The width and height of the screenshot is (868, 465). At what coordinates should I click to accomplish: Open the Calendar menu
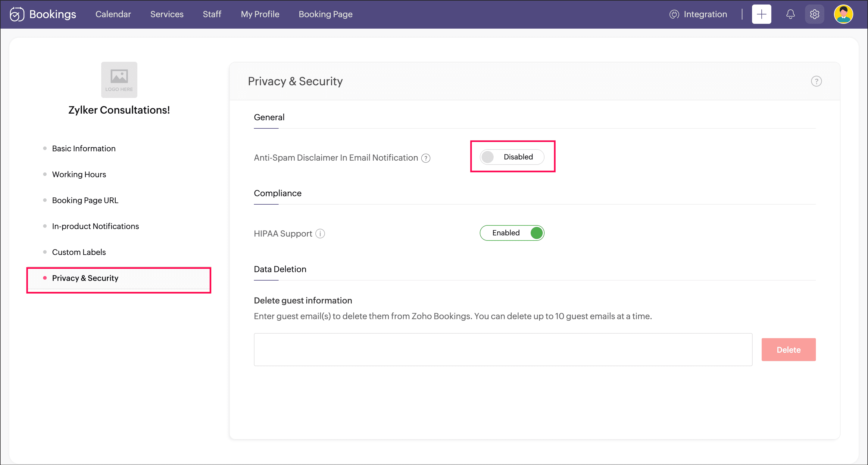[113, 14]
